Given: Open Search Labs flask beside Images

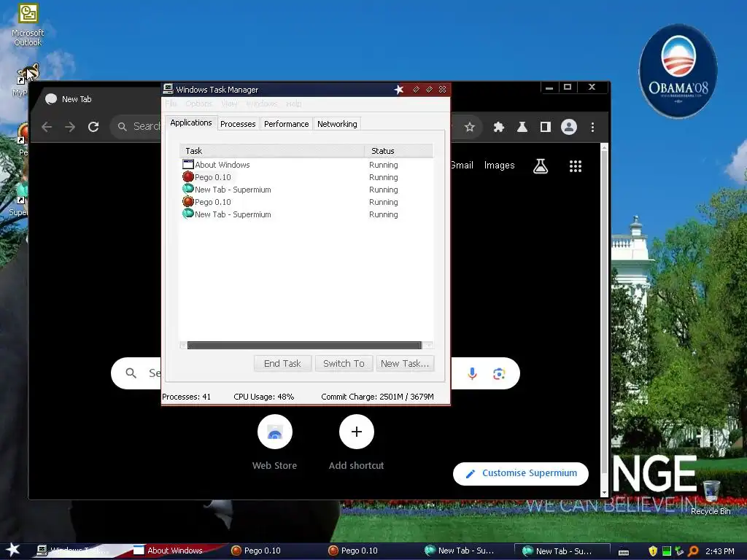Looking at the screenshot, I should coord(541,166).
